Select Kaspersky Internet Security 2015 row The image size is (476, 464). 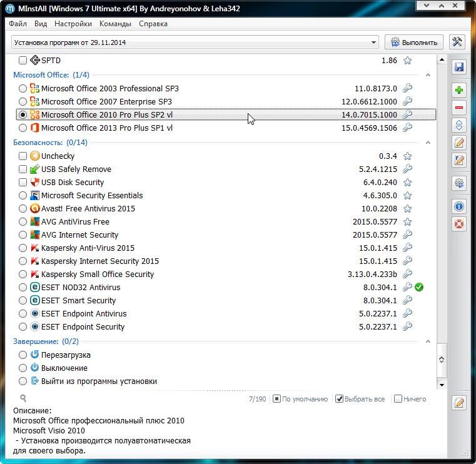(226, 261)
